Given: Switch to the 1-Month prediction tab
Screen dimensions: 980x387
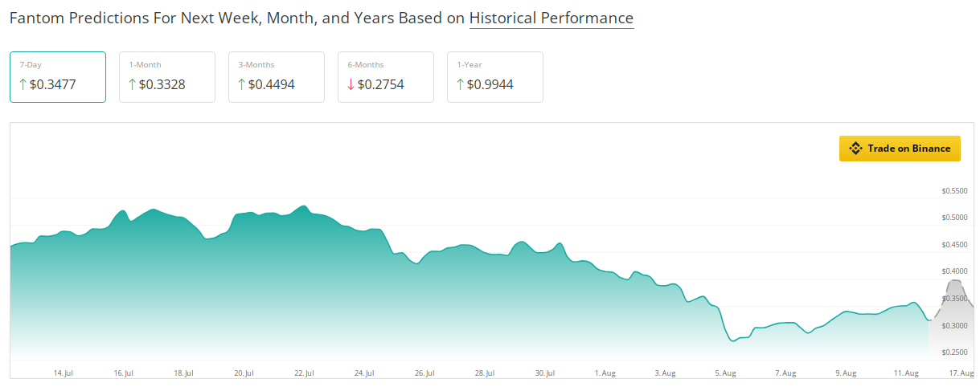Looking at the screenshot, I should (x=166, y=77).
